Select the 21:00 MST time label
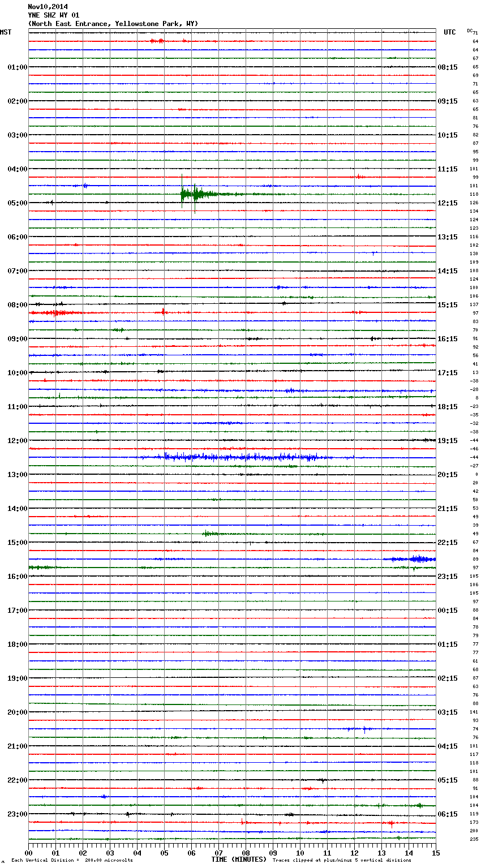Screen dimensions: 481x868 [18, 746]
